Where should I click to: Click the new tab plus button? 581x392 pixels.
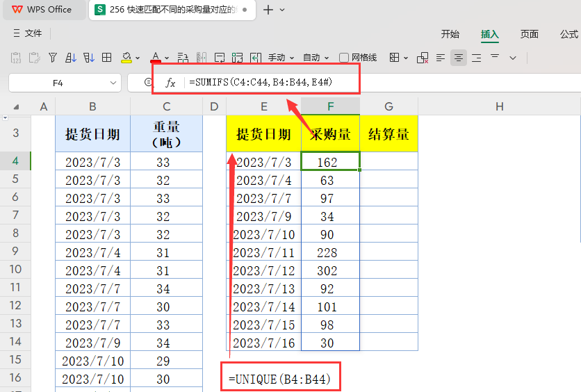pos(268,10)
